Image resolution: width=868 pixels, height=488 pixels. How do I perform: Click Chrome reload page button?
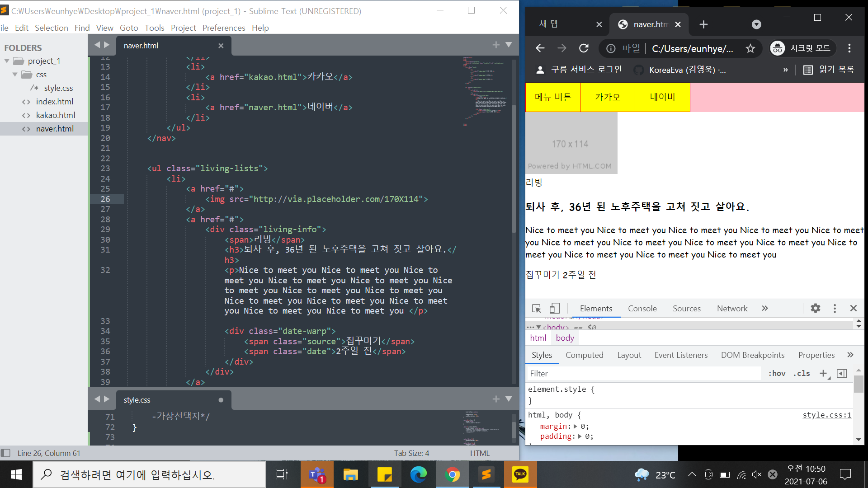(584, 48)
